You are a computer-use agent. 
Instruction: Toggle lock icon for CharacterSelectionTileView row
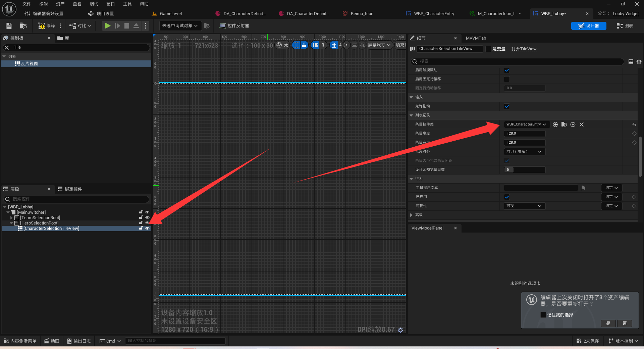141,228
